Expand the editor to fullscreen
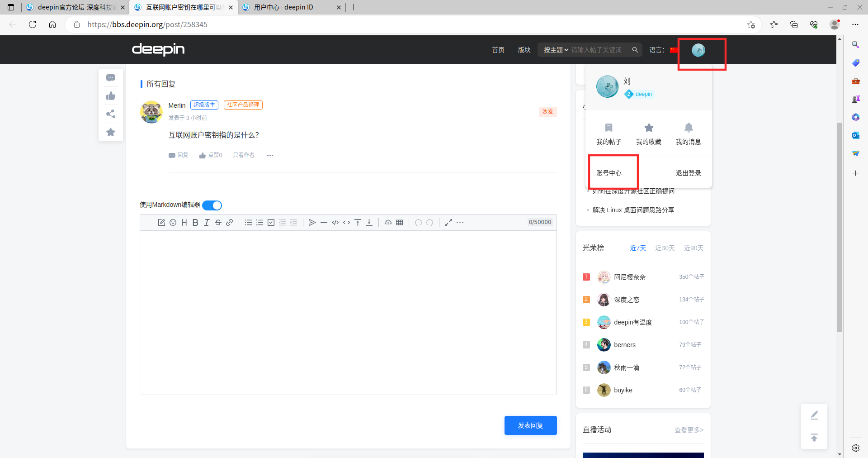Screen dimensions: 868x458 (448, 222)
